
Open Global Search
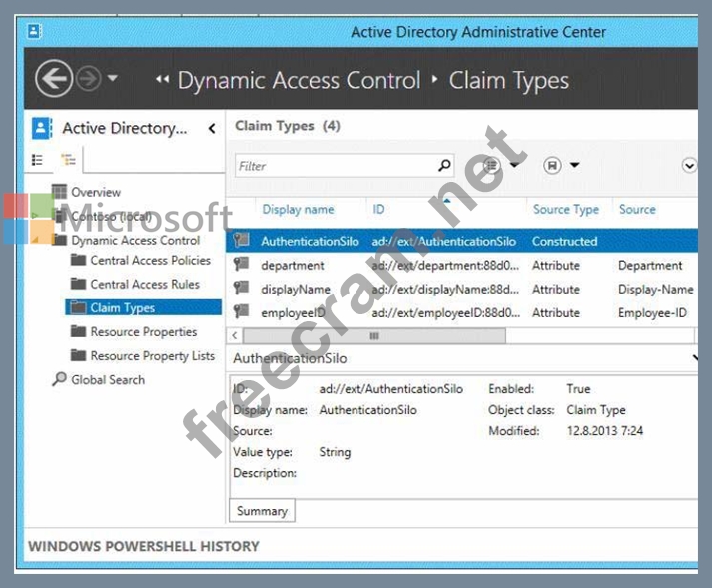pos(108,379)
